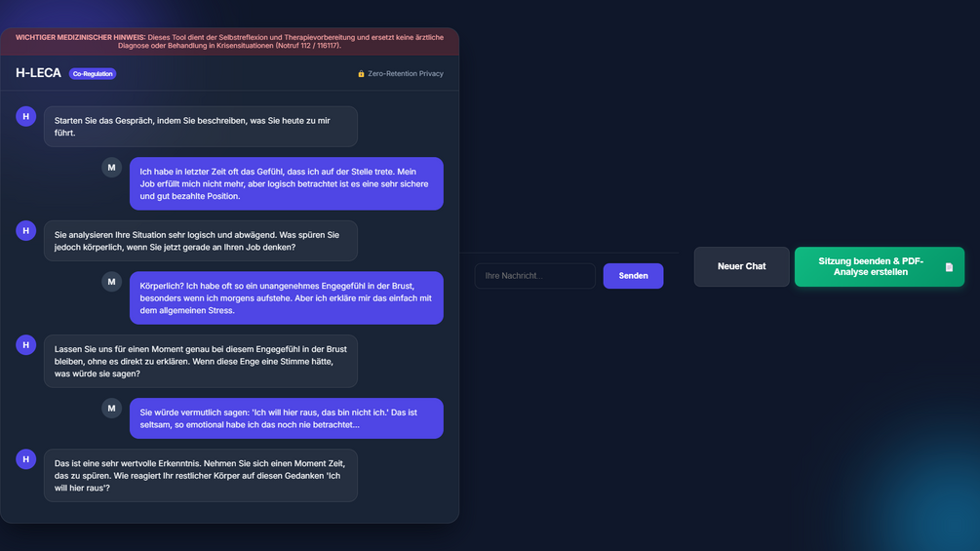Open Zero-Retention Privacy label
This screenshot has height=551, width=980.
405,74
